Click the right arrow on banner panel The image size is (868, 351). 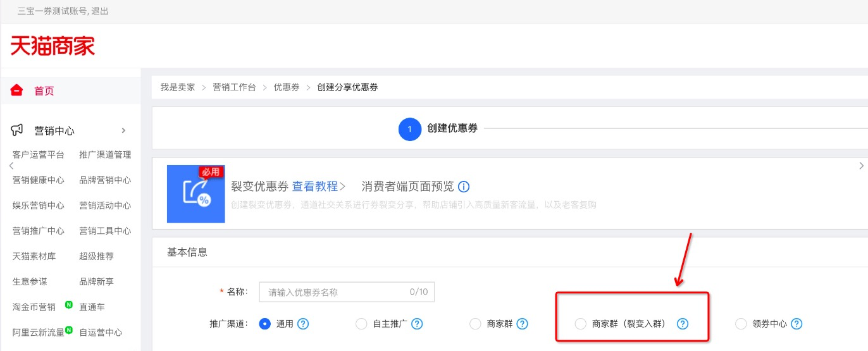pos(861,166)
